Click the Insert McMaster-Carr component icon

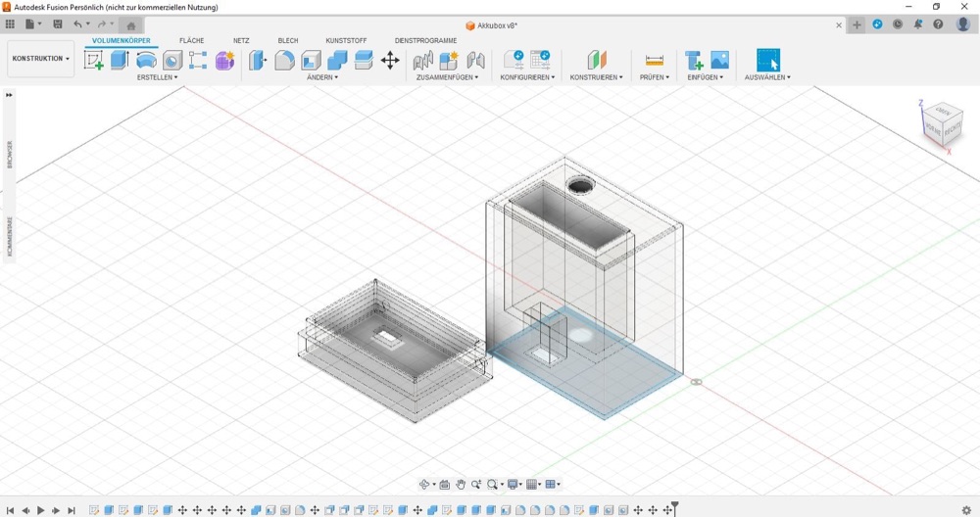(x=694, y=61)
